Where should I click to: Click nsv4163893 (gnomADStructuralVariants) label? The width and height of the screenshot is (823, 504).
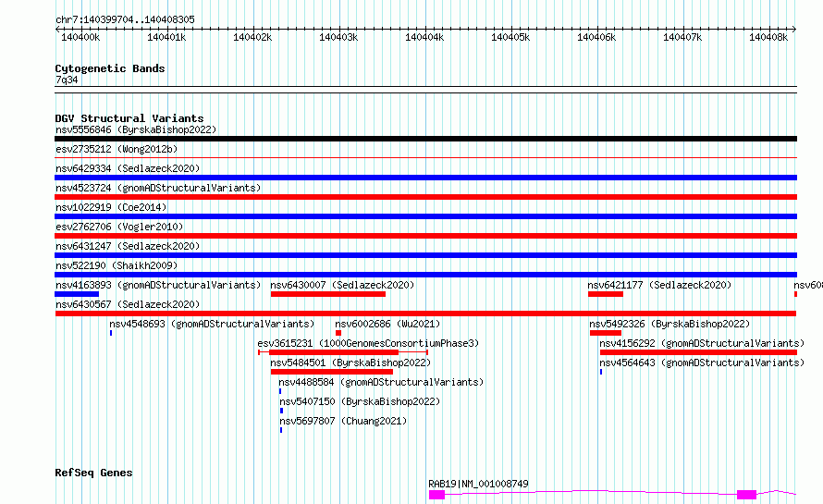158,285
